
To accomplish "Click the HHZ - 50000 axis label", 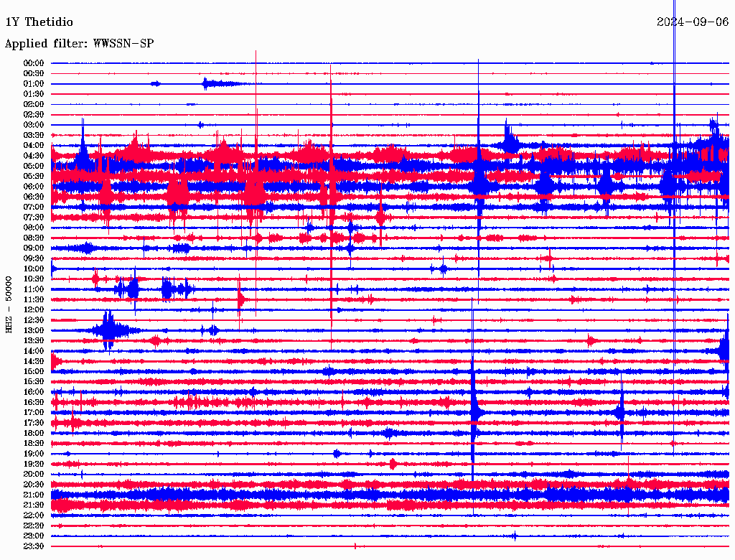I will (9, 305).
